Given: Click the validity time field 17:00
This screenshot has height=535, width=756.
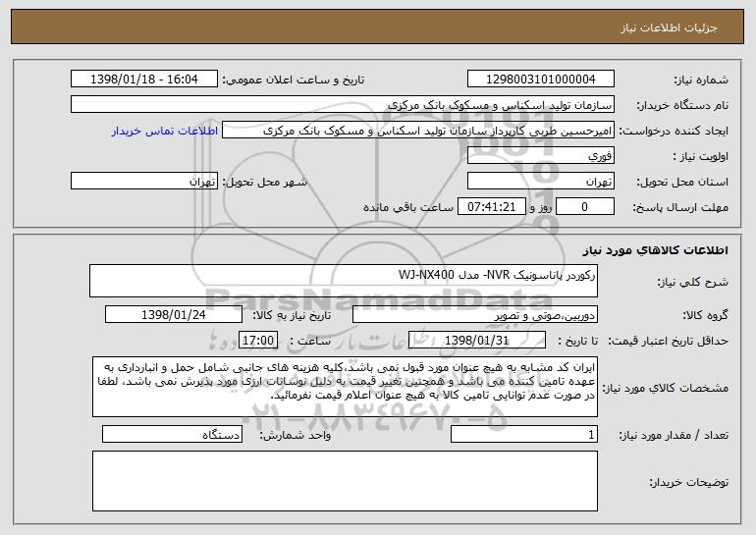Looking at the screenshot, I should click(x=258, y=341).
